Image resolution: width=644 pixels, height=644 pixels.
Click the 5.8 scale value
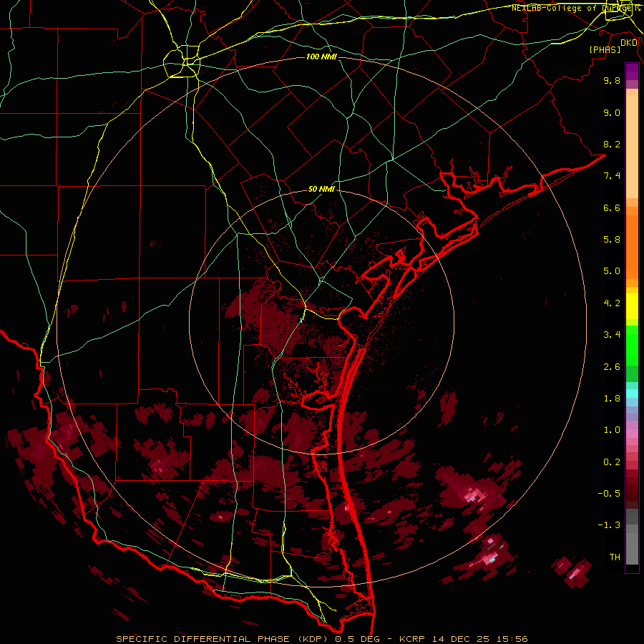click(612, 240)
